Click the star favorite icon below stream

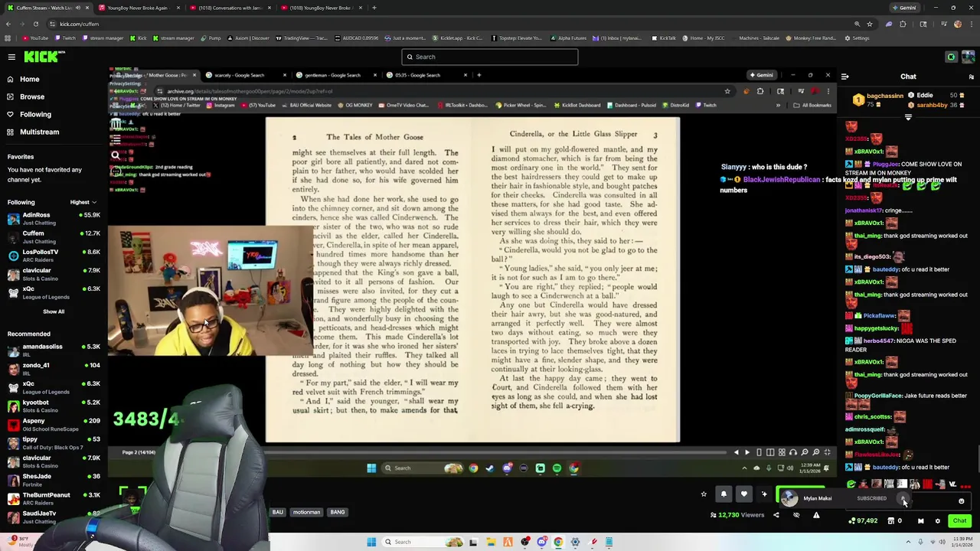tap(704, 494)
